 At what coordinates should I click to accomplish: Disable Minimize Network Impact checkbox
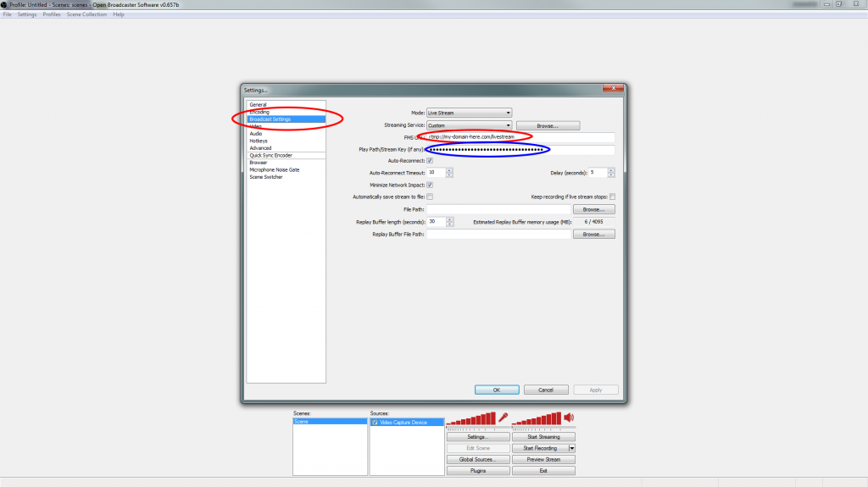pos(430,185)
